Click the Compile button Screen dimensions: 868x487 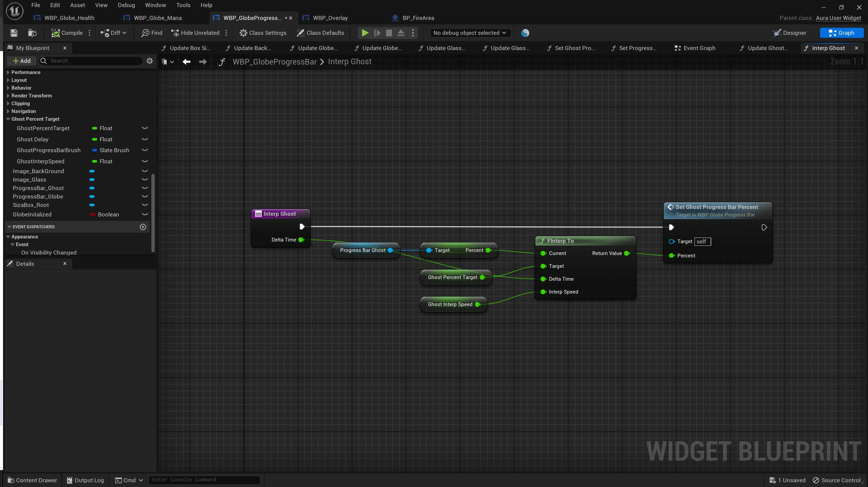[67, 33]
